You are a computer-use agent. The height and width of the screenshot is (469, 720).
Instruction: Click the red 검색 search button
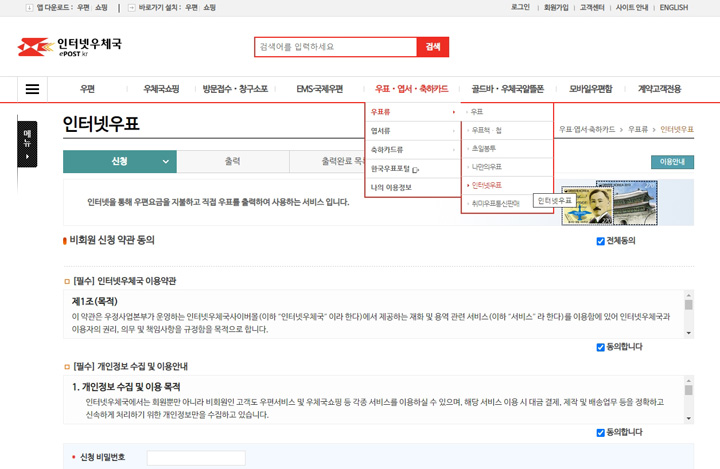point(433,47)
